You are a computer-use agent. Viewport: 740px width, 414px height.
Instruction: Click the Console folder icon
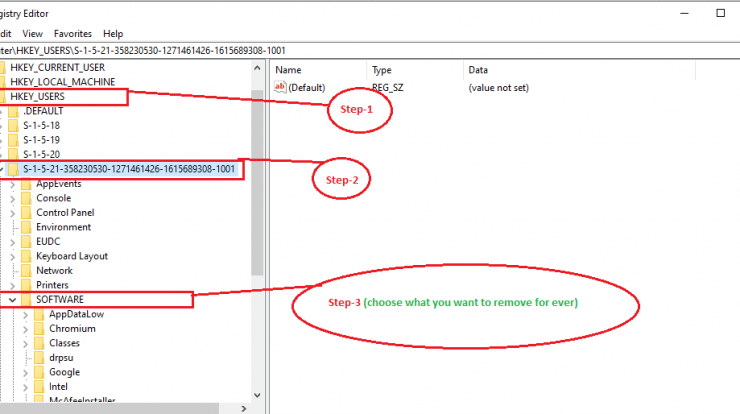pos(26,198)
